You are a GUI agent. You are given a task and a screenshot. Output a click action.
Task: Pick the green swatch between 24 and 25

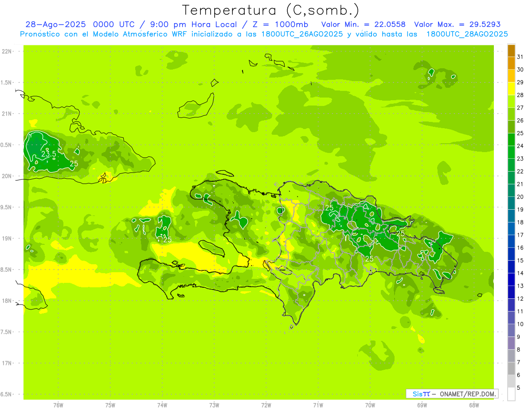point(511,140)
